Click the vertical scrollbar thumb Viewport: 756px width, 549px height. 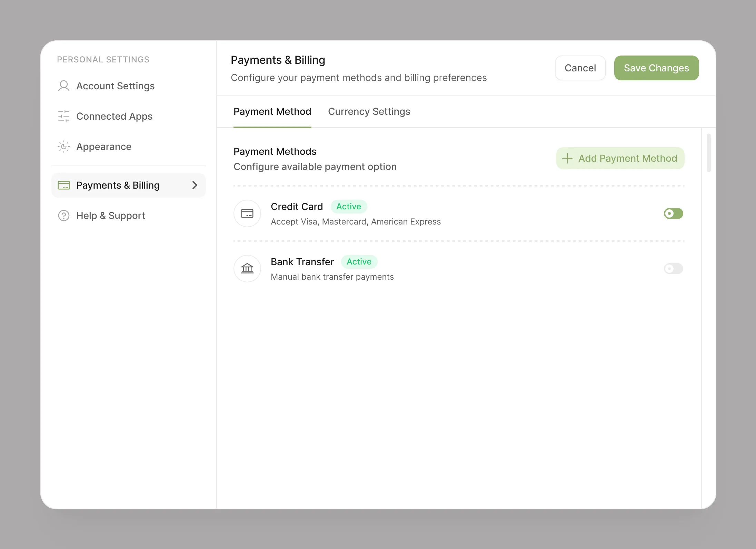click(709, 153)
